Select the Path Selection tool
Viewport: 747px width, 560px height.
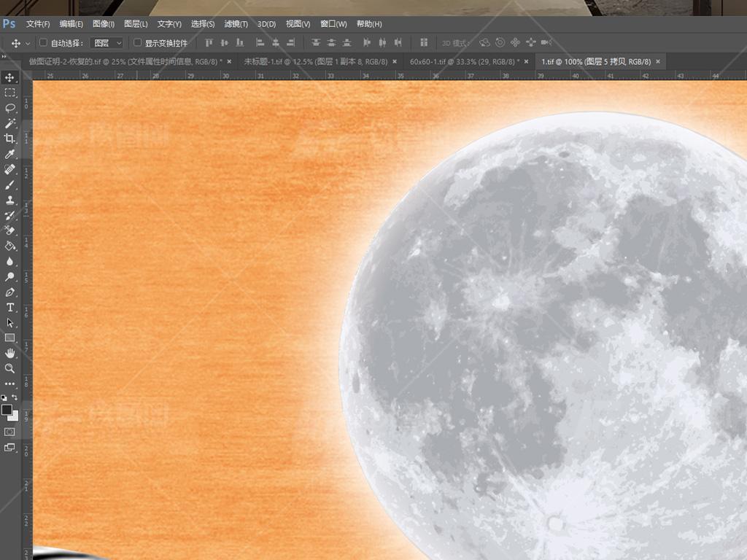(9, 322)
